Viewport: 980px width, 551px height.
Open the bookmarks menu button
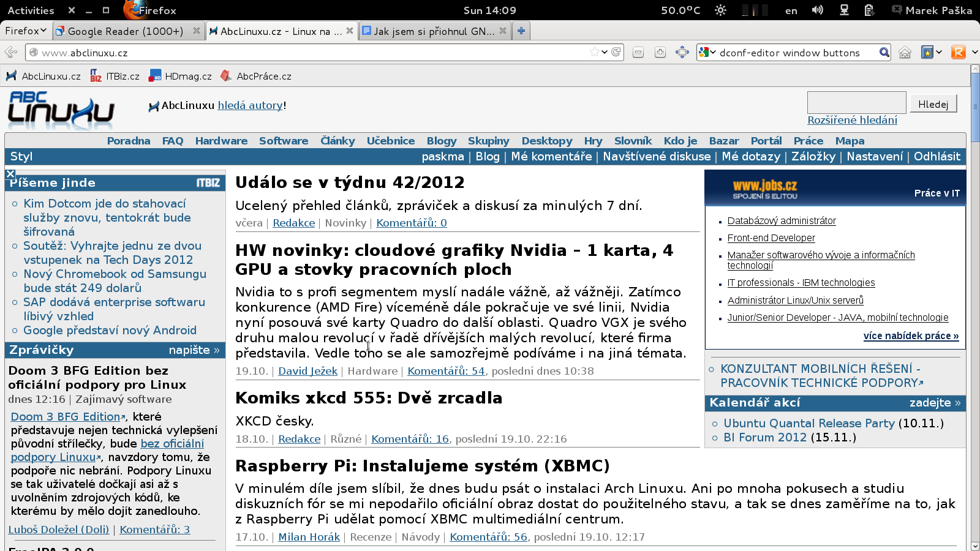point(927,53)
